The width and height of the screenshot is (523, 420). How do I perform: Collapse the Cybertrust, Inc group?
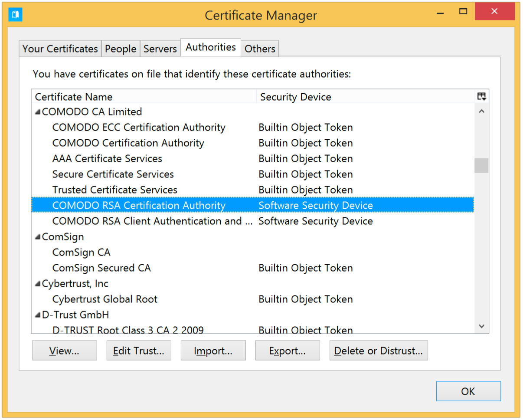pos(37,283)
